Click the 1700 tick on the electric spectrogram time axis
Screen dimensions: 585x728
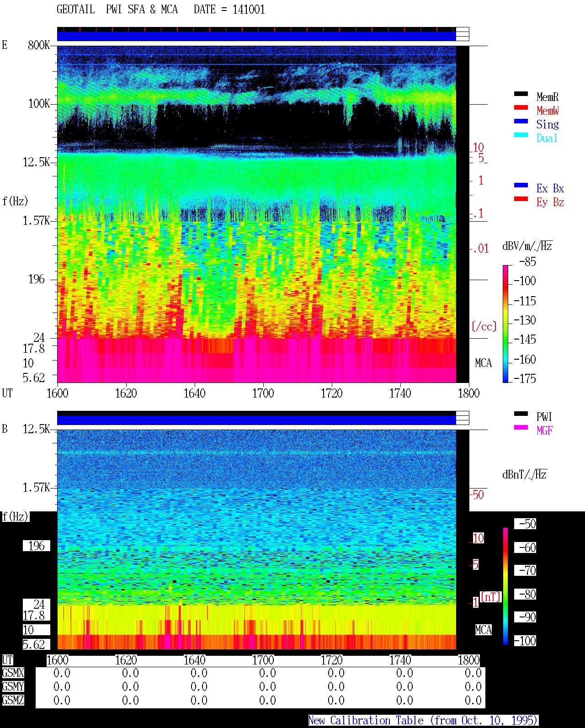click(x=263, y=393)
